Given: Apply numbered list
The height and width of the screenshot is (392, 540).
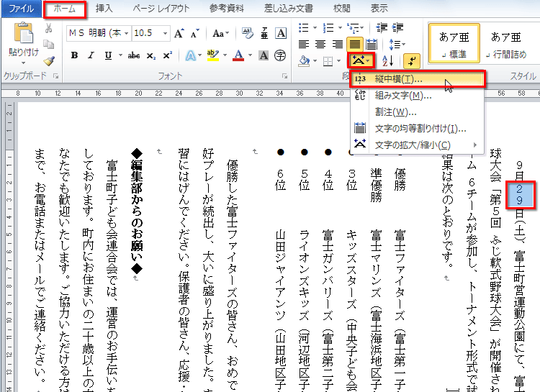Looking at the screenshot, I should pyautogui.click(x=328, y=27).
